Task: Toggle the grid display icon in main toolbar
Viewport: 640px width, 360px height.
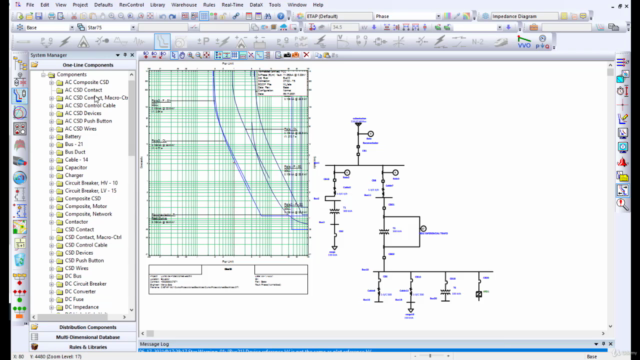Action: click(x=204, y=16)
